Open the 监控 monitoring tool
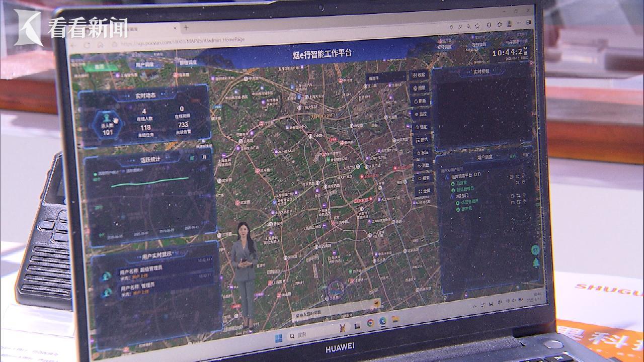Image resolution: width=644 pixels, height=362 pixels. coord(422,114)
